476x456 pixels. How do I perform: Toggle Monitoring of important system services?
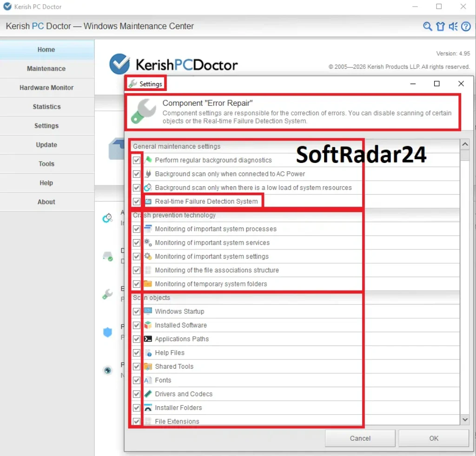137,243
